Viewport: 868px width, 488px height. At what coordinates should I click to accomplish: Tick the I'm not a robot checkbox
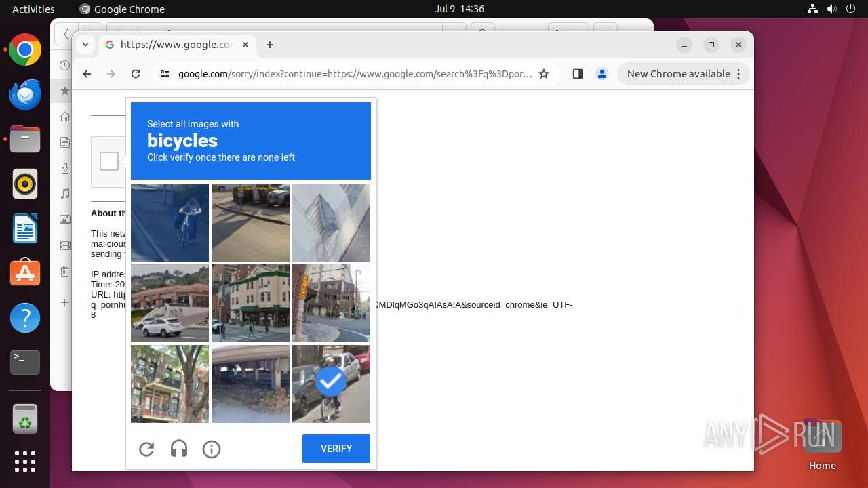point(109,161)
